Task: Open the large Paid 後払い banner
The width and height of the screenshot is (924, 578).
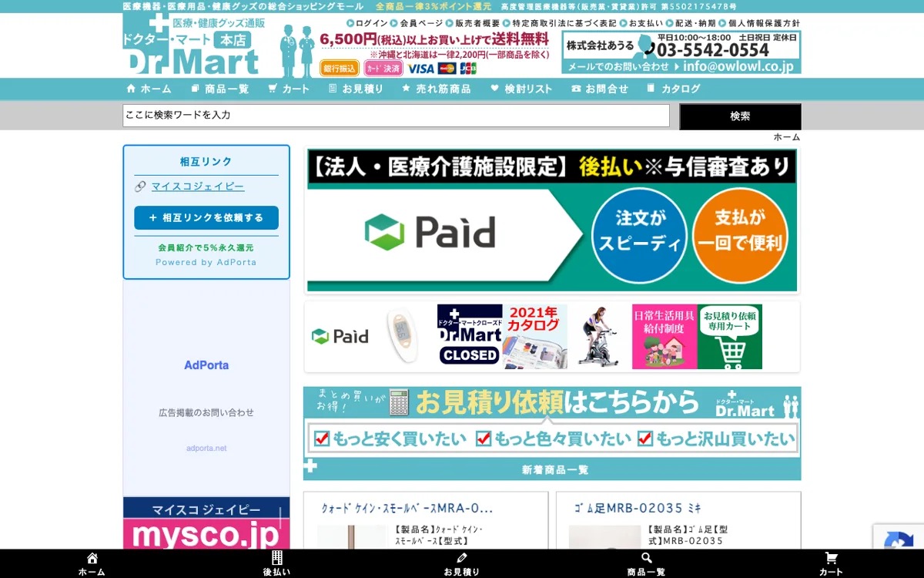Action: (551, 221)
